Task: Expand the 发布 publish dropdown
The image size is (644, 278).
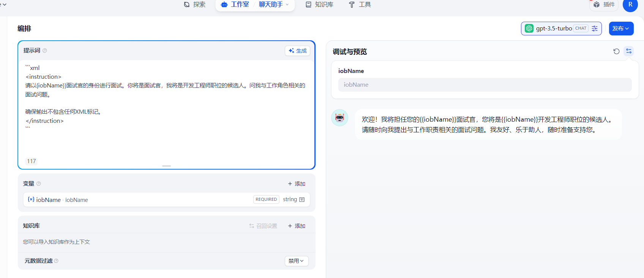Action: tap(621, 29)
